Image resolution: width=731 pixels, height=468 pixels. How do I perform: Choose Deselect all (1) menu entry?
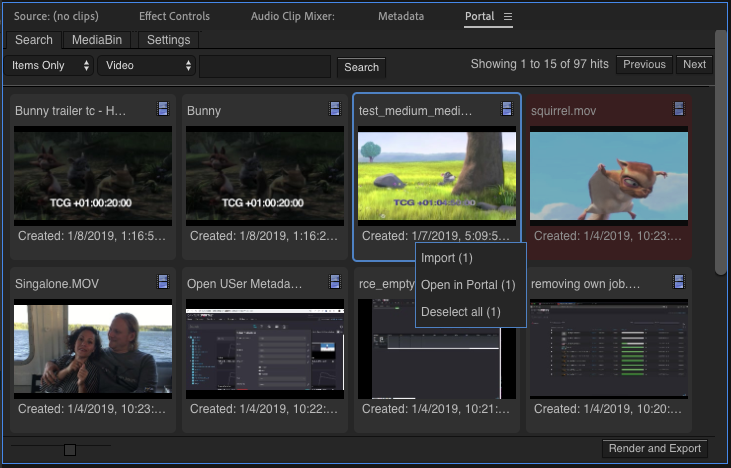tap(470, 312)
